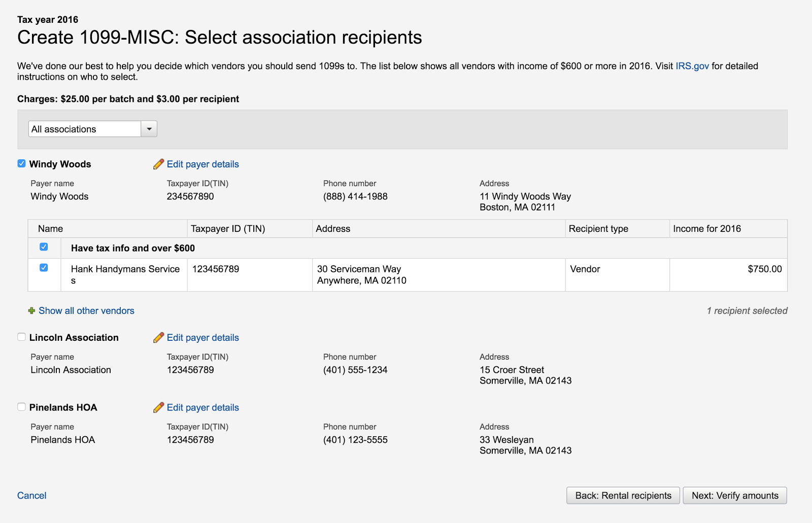Image resolution: width=812 pixels, height=523 pixels.
Task: Enable the Pinelands HOA checkbox
Action: coord(21,407)
